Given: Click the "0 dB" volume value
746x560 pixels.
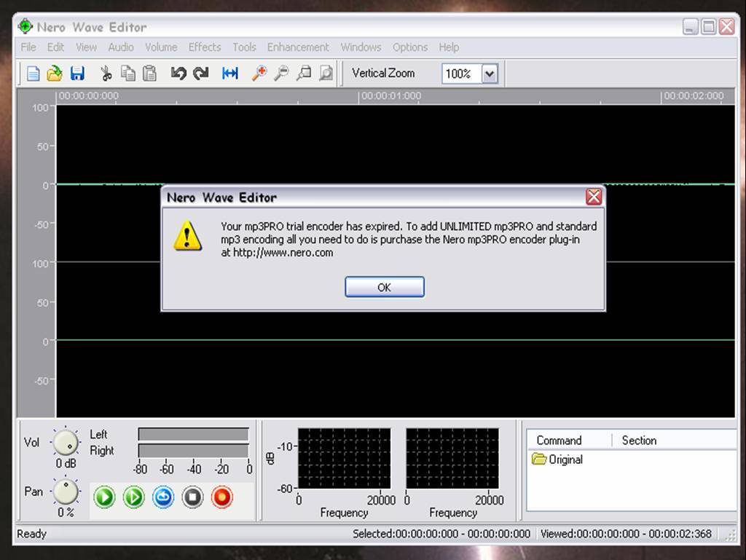Looking at the screenshot, I should 66,463.
